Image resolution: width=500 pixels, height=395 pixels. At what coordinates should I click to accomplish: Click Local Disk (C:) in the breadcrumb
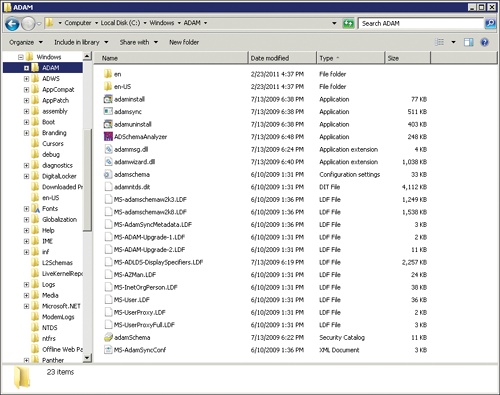[120, 23]
